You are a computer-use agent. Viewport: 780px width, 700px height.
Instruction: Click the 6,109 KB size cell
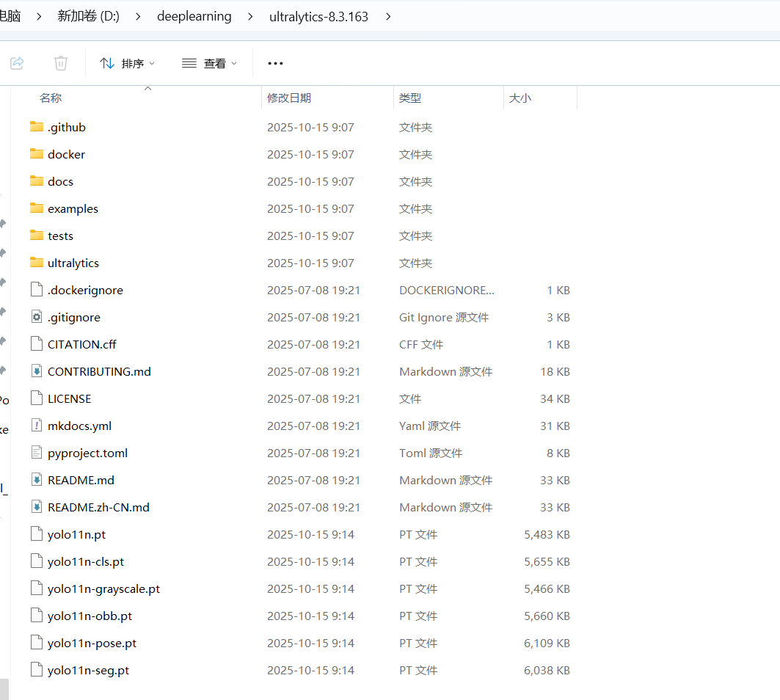[547, 644]
